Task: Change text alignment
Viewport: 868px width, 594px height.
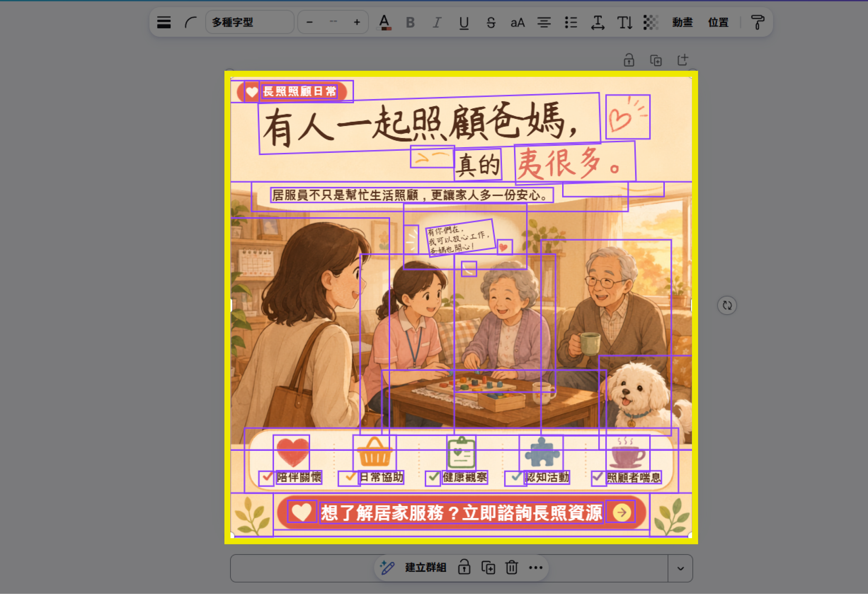Action: pyautogui.click(x=544, y=23)
